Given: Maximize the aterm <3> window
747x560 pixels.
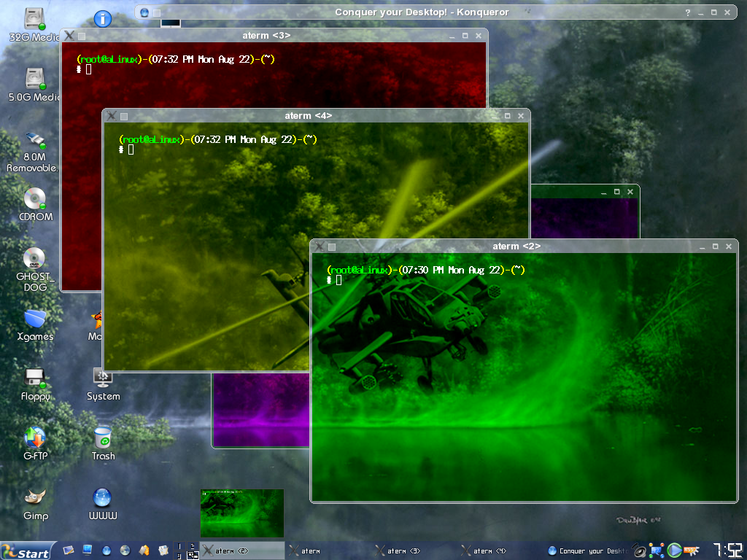Looking at the screenshot, I should click(x=465, y=35).
